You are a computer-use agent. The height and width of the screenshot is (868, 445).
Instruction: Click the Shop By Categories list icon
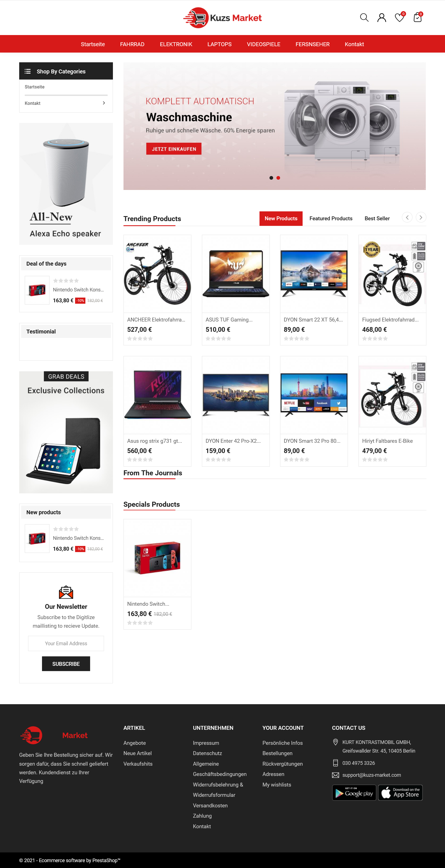28,71
